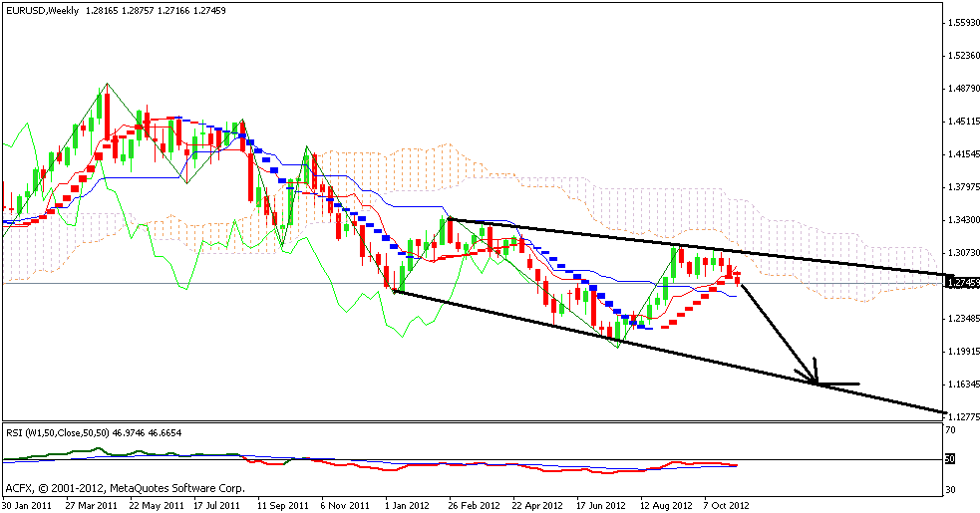Screen dimensions: 980x513
Task: Click the 1.52360 price axis label
Action: 963,55
